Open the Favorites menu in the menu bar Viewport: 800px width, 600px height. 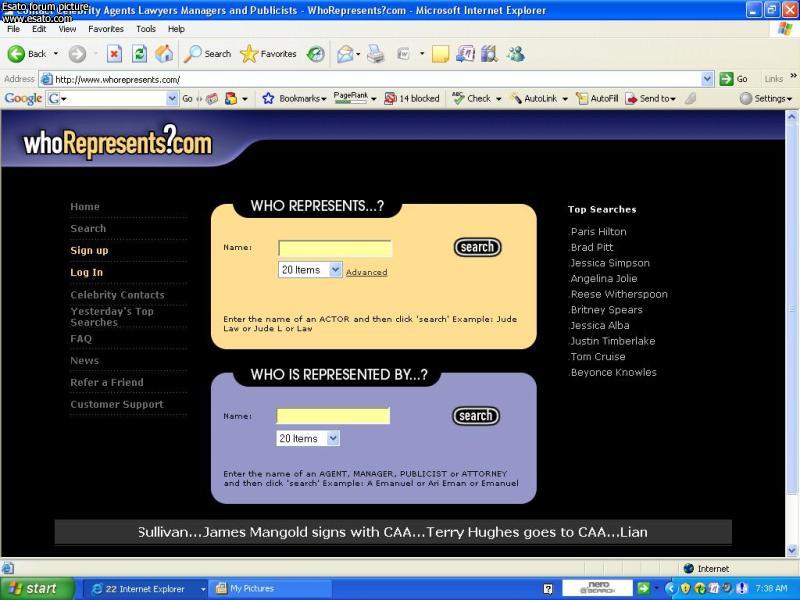(106, 29)
